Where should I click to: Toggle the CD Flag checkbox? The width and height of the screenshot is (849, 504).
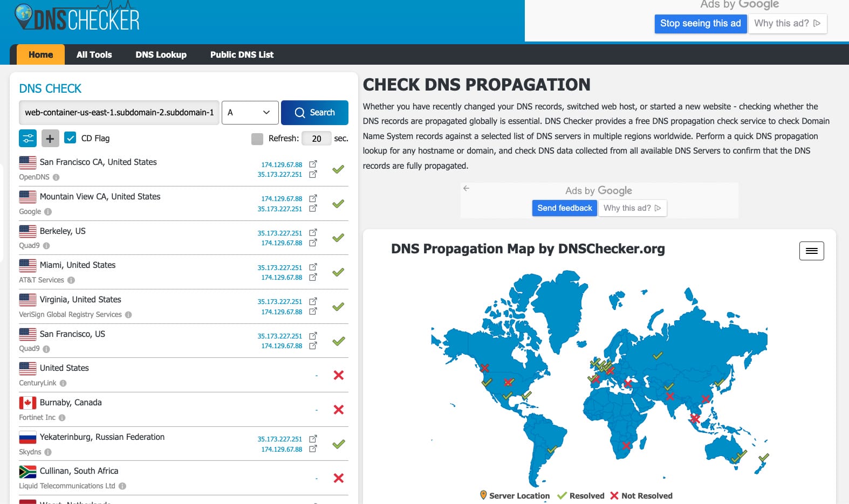pyautogui.click(x=70, y=138)
